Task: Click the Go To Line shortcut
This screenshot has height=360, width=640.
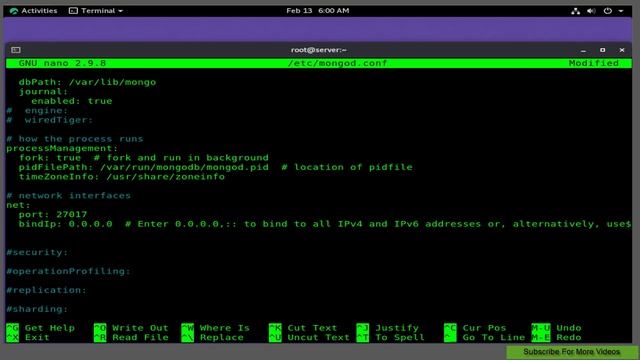Action: [484, 338]
